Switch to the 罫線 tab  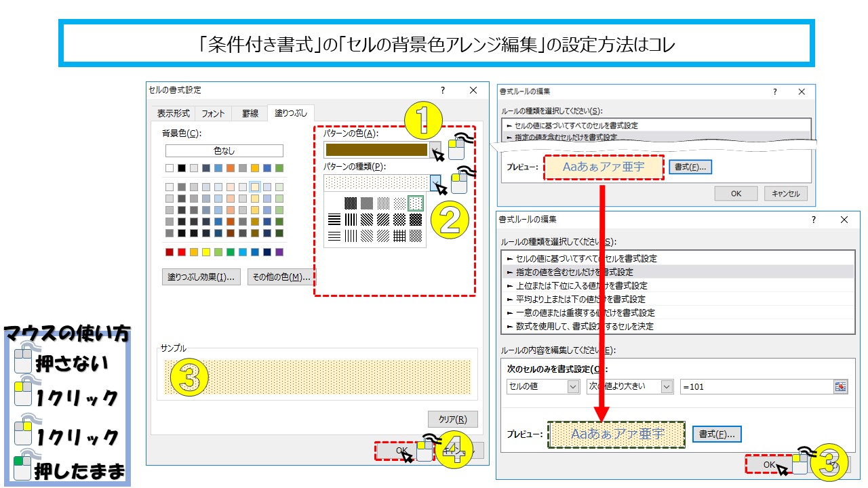pyautogui.click(x=250, y=114)
